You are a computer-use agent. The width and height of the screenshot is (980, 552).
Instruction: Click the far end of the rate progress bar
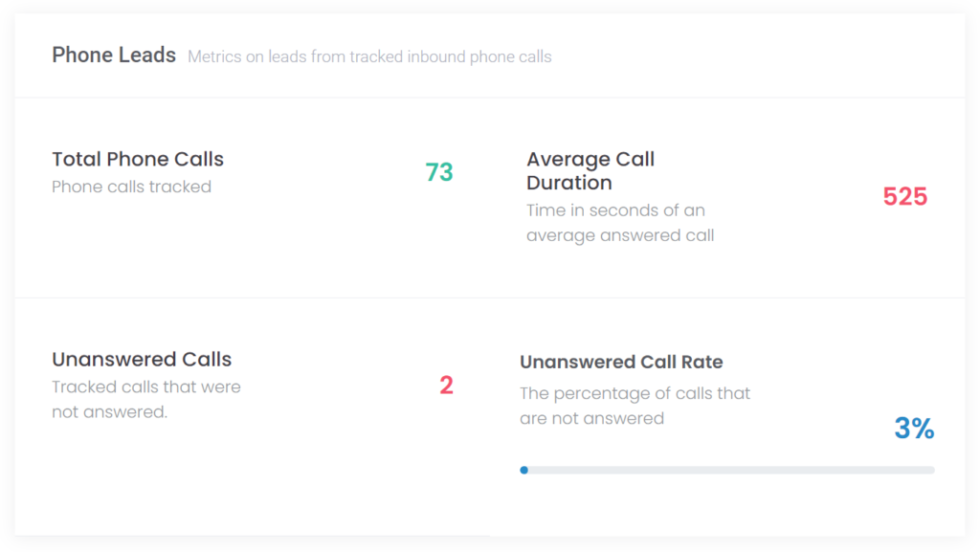tap(930, 470)
